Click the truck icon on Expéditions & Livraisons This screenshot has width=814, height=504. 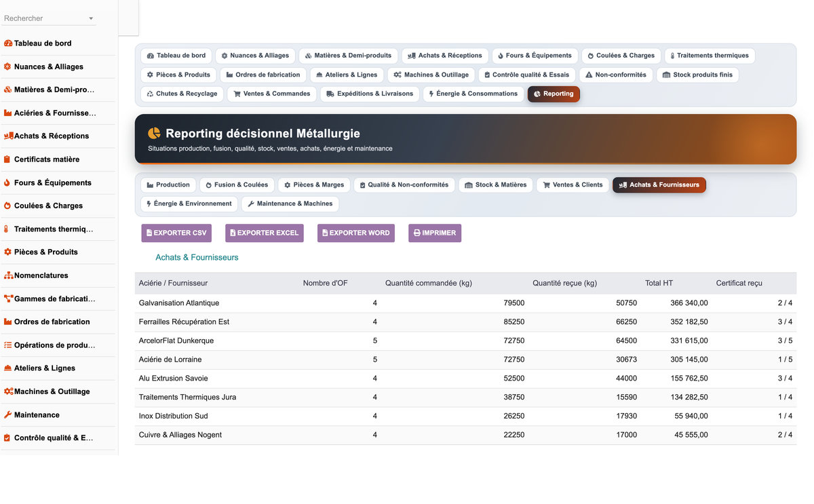[x=330, y=94]
